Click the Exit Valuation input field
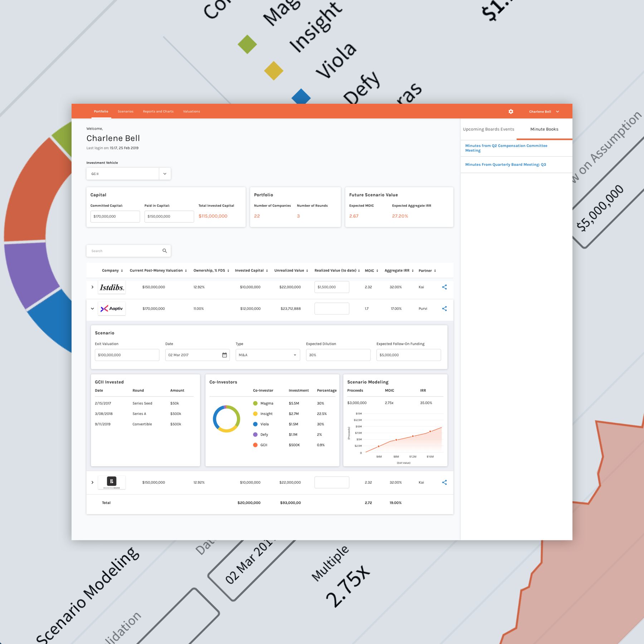This screenshot has height=644, width=644. pos(127,355)
